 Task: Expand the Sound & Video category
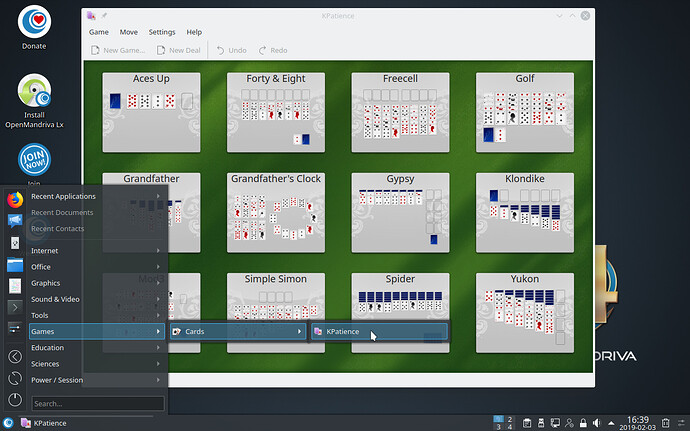coord(96,299)
